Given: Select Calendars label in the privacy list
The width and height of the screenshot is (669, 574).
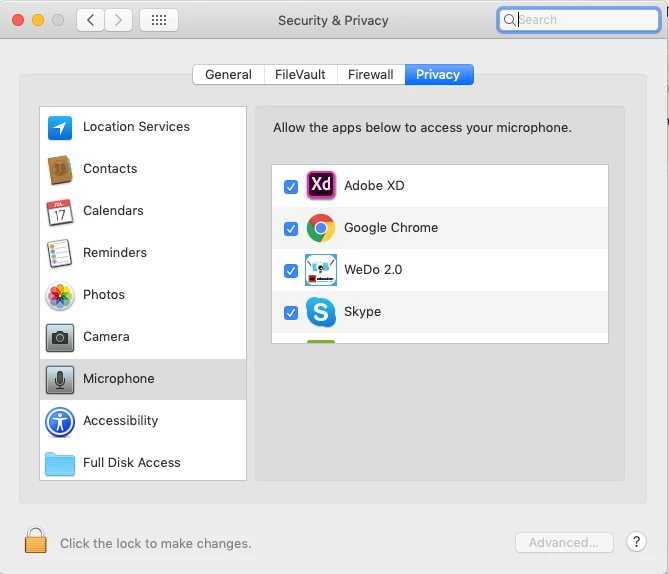Looking at the screenshot, I should [x=113, y=211].
